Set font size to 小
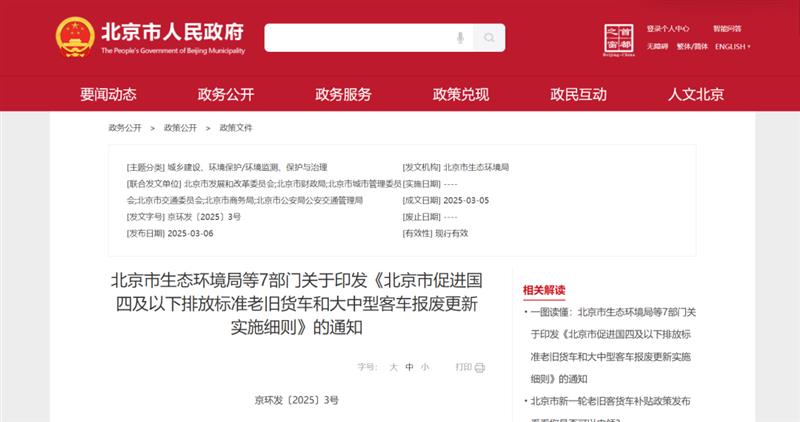Image resolution: width=800 pixels, height=422 pixels. point(424,367)
